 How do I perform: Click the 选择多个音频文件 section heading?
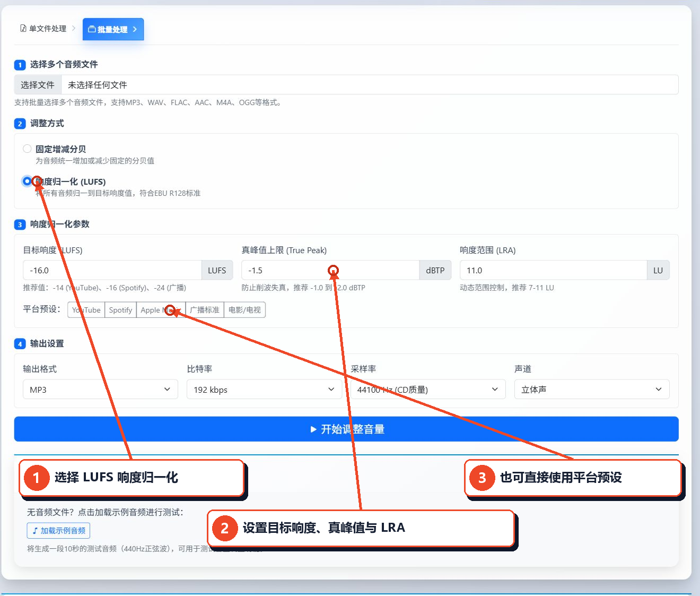pyautogui.click(x=64, y=64)
